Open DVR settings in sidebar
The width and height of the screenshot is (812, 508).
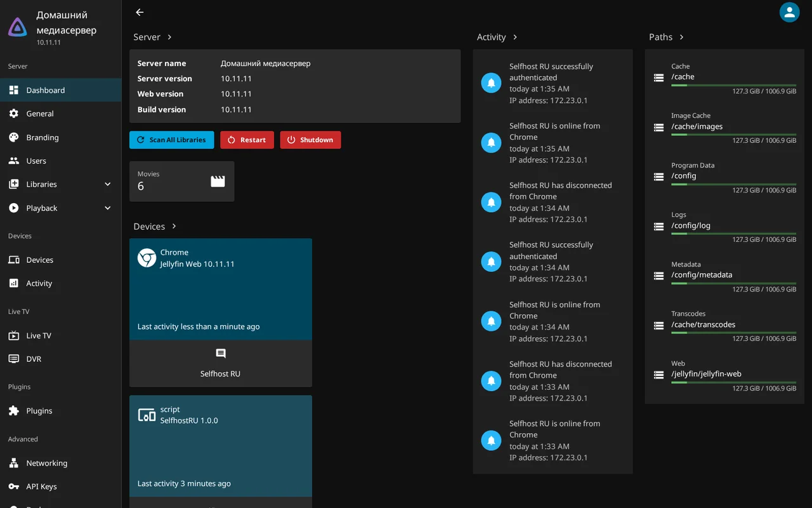(61, 359)
